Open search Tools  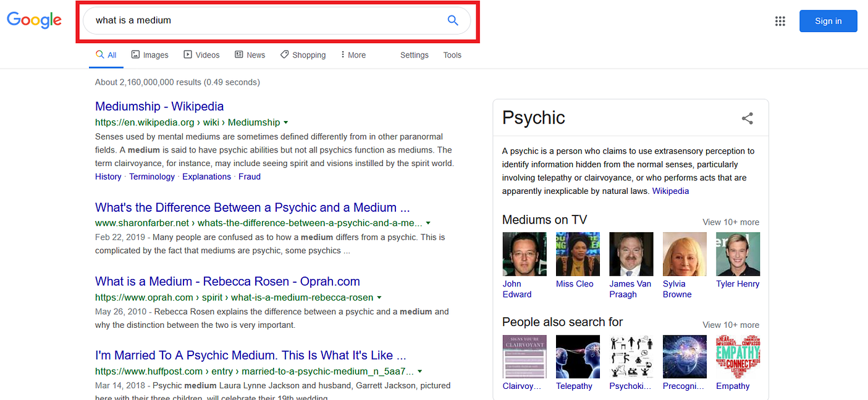coord(452,55)
